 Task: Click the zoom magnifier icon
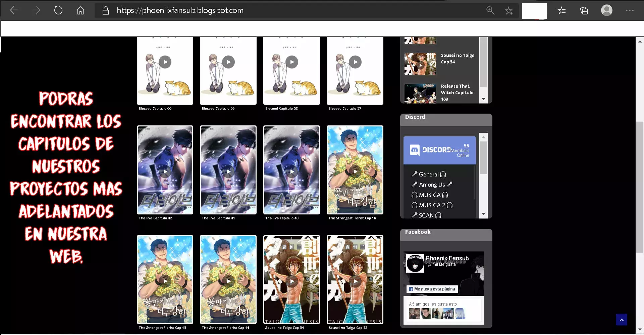(x=490, y=10)
